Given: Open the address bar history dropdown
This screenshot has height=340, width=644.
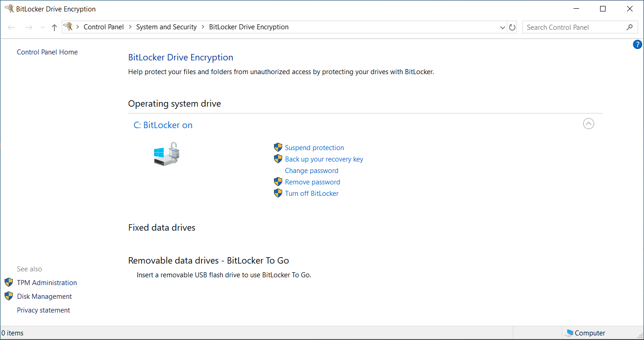Looking at the screenshot, I should click(x=503, y=27).
